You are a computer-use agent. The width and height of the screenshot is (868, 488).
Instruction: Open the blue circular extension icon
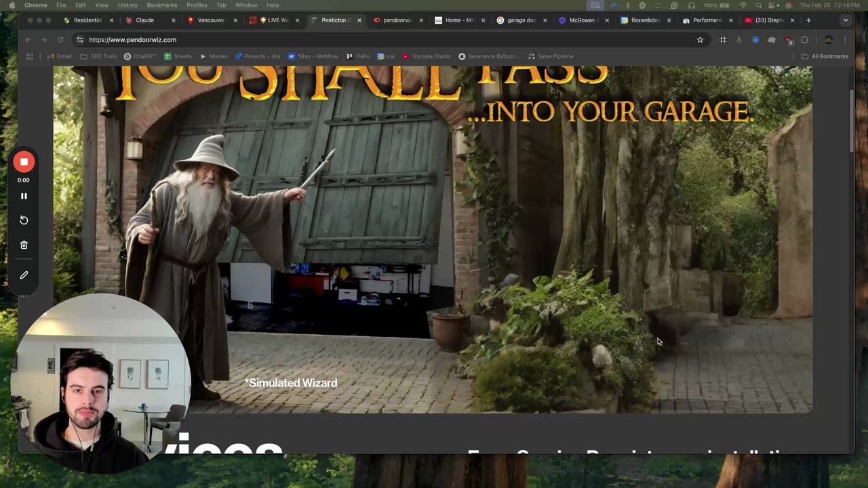[755, 40]
